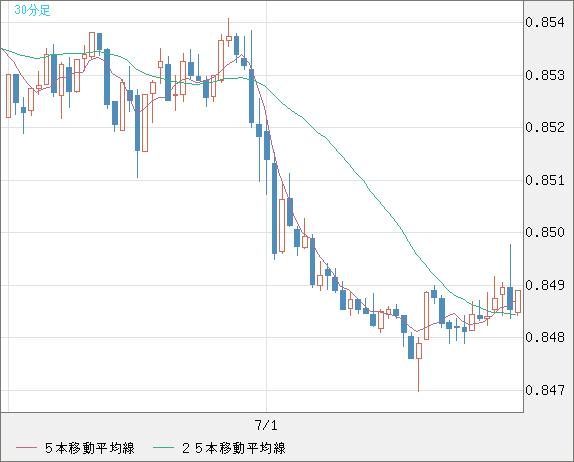The height and width of the screenshot is (462, 574).
Task: Click the 0.849 price axis label
Action: click(x=545, y=285)
